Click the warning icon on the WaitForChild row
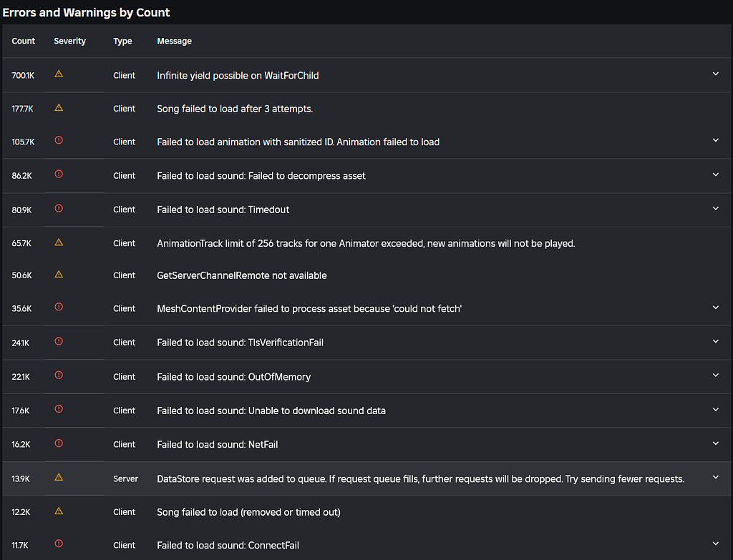This screenshot has height=560, width=733. coord(59,74)
